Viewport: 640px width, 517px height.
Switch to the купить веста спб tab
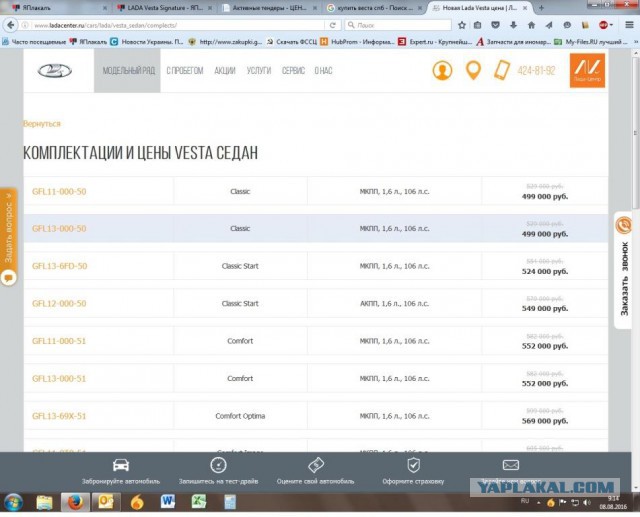(375, 8)
